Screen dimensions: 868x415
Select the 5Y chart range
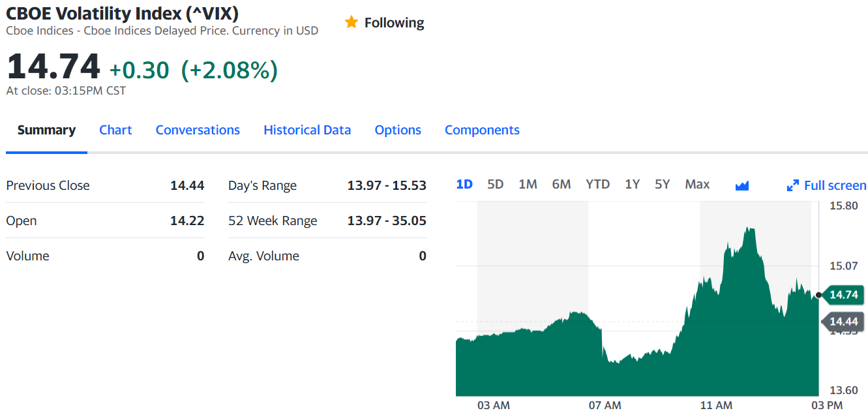663,185
